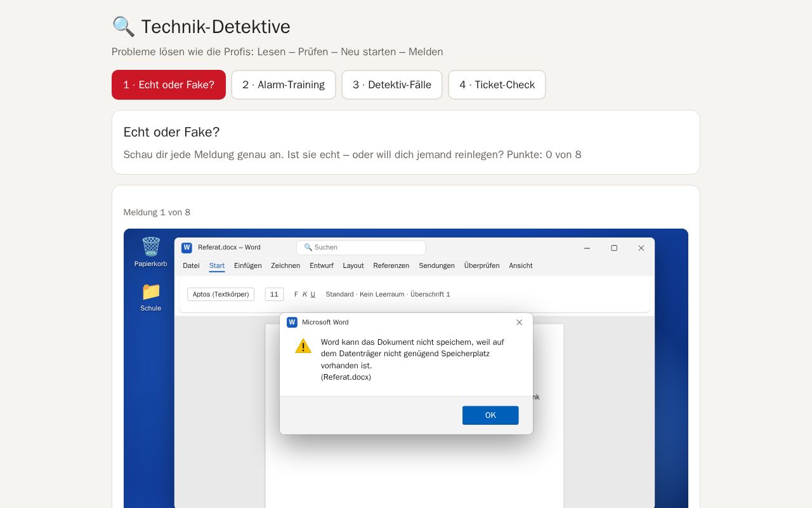Click the 'Referat.docx – Word' window title

[x=229, y=248]
